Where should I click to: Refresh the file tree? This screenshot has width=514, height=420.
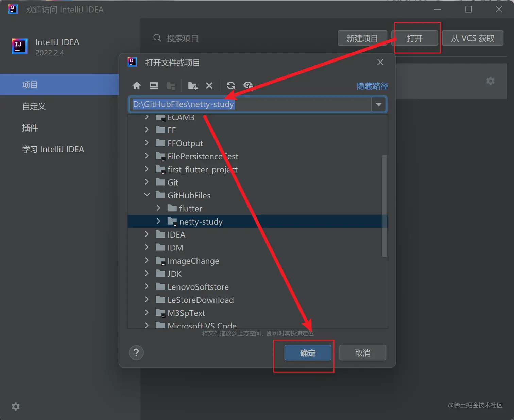coord(231,86)
